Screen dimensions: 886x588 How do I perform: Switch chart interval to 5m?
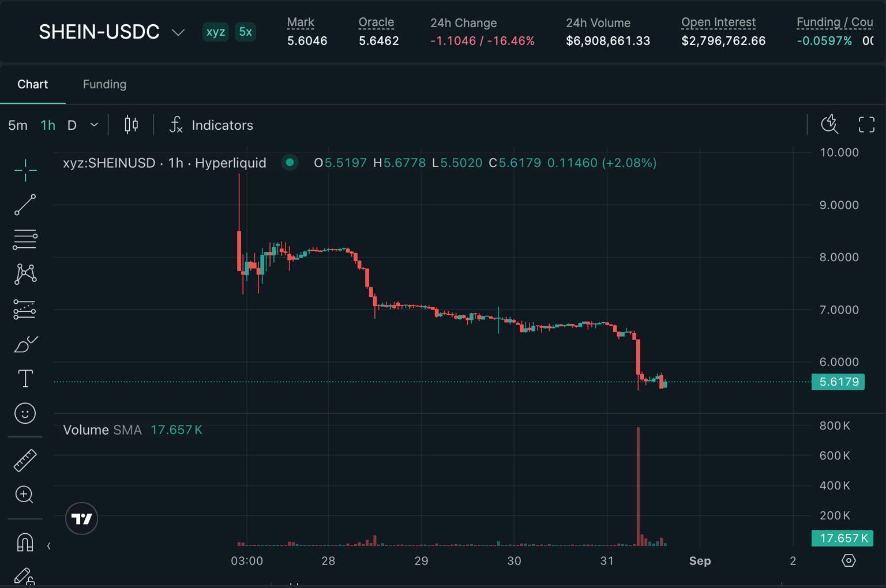pos(18,125)
